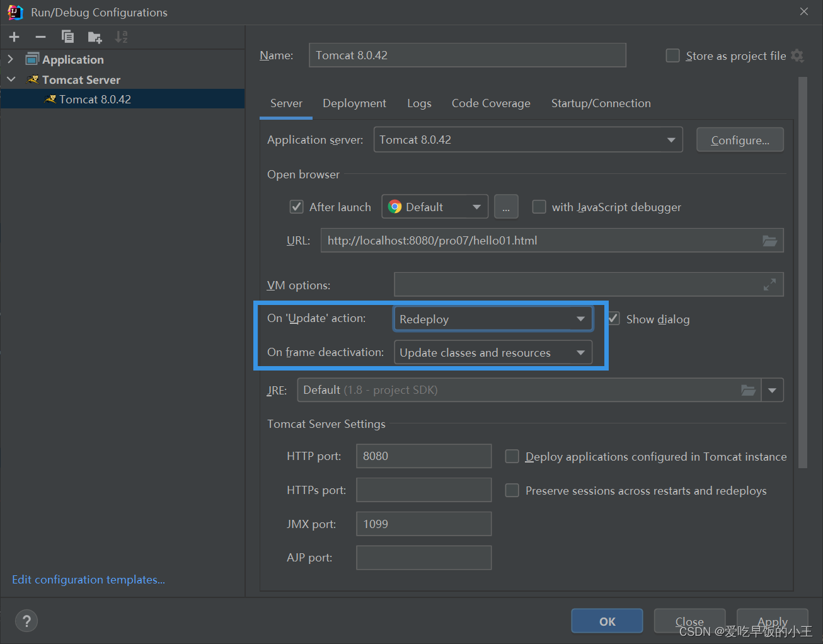Click the JMX port field showing 1099
The width and height of the screenshot is (823, 644).
[423, 524]
